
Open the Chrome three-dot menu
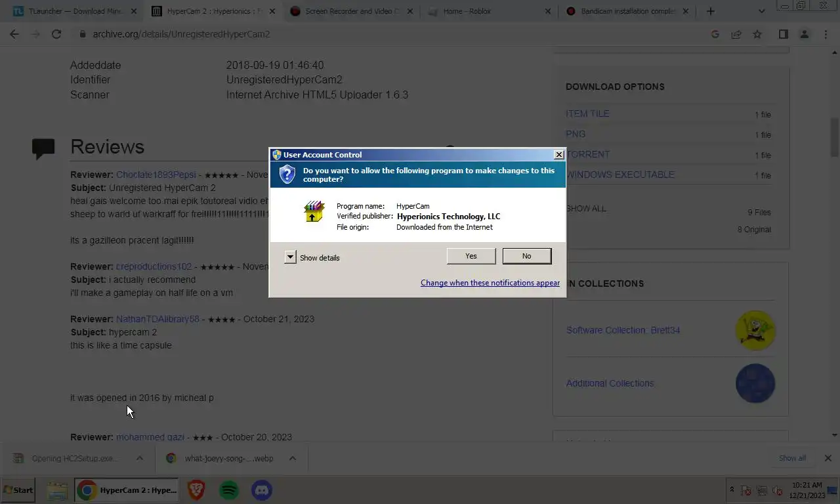pos(826,34)
